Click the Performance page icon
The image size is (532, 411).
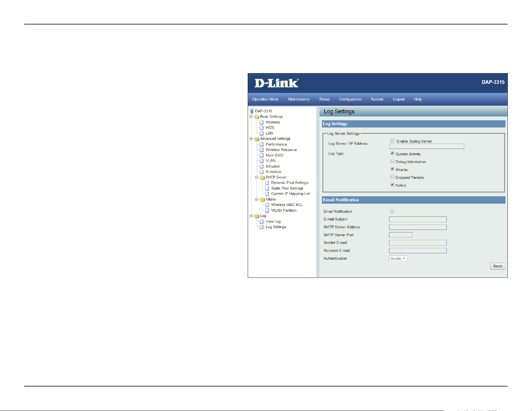tap(262, 144)
